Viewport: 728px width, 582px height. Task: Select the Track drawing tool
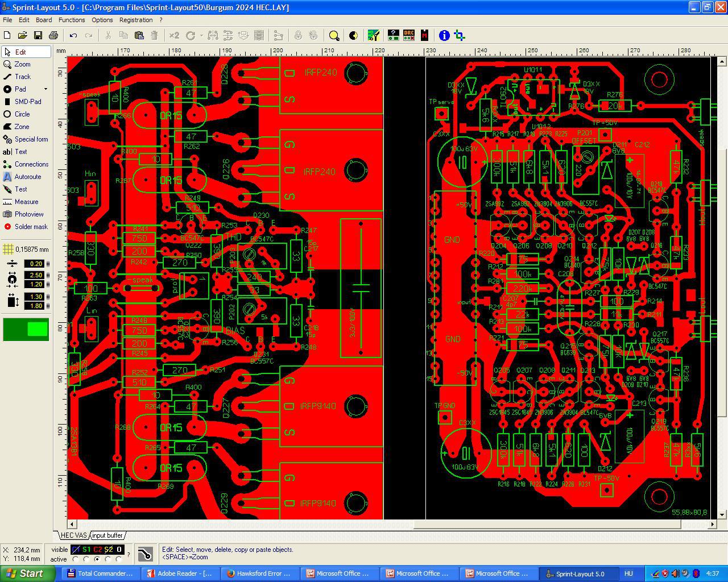pyautogui.click(x=23, y=77)
